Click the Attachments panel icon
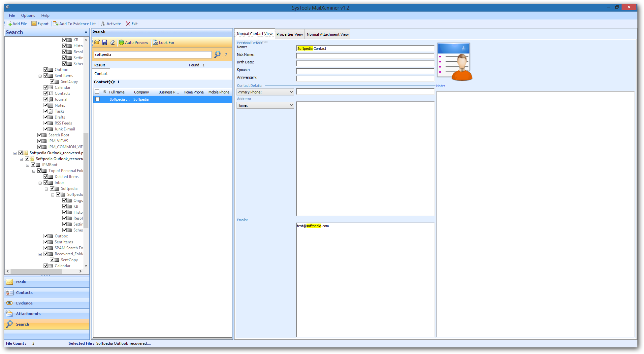The height and width of the screenshot is (354, 644). pyautogui.click(x=10, y=313)
